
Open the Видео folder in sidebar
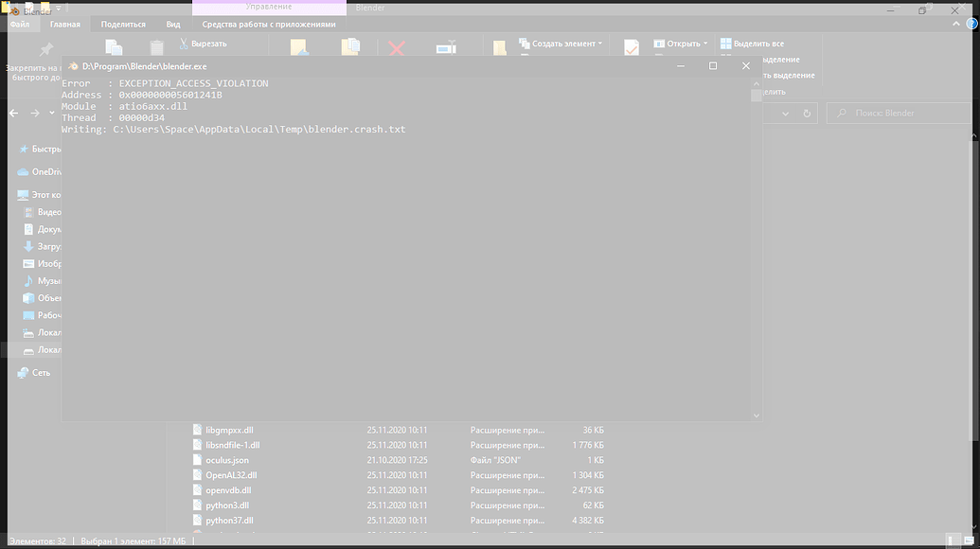43,212
